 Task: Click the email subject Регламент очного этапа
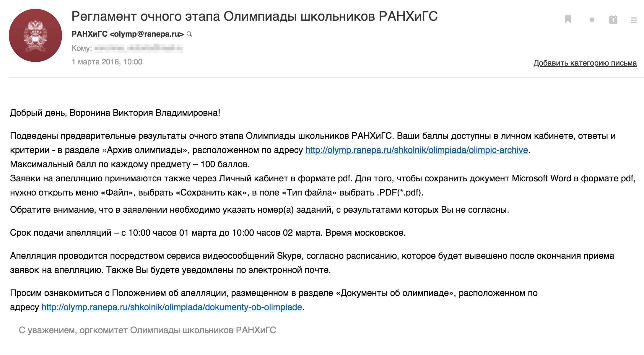tap(254, 16)
